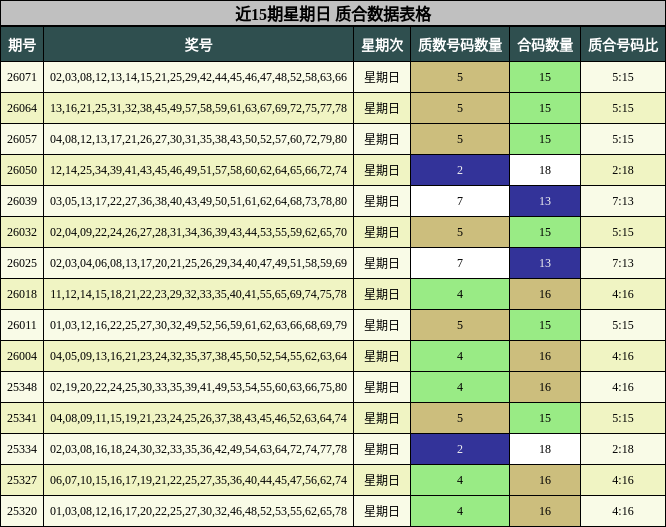Click the prime count 4 for 25327
The width and height of the screenshot is (666, 527).
460,480
